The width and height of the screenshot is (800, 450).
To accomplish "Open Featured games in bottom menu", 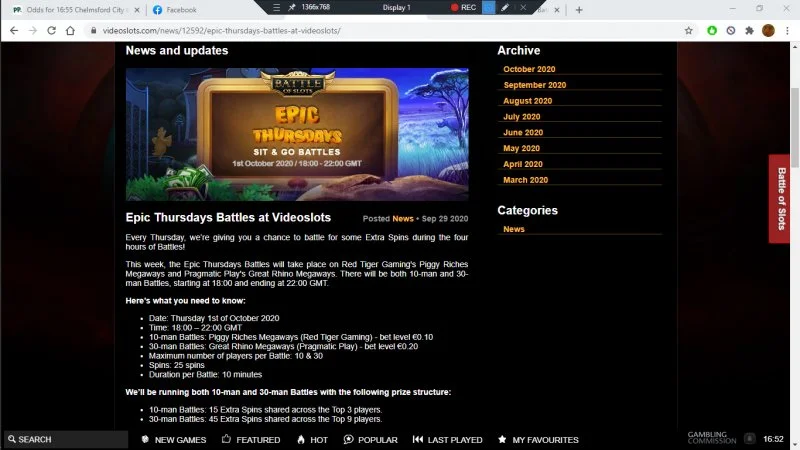I will [251, 439].
